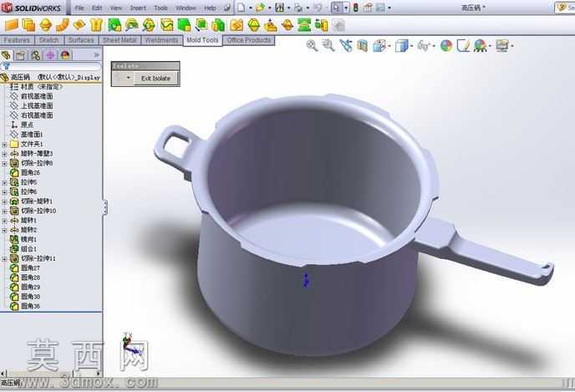Click the Hide/Show Items glasses icon

coord(424,46)
